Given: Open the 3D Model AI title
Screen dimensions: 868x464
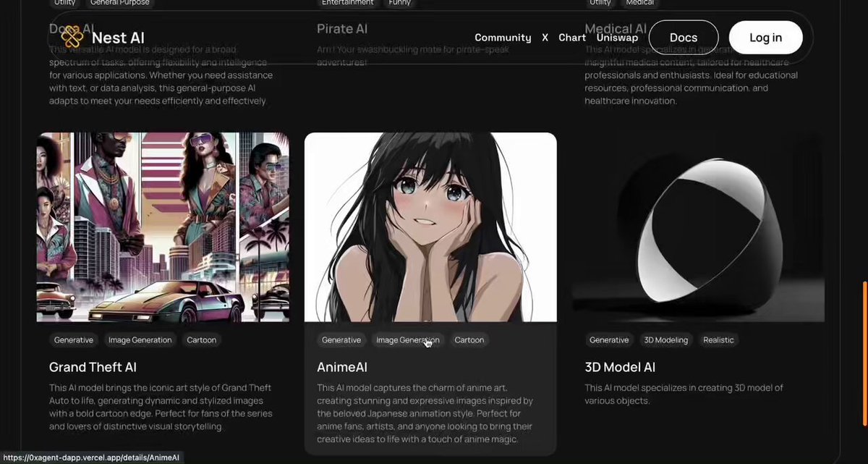Looking at the screenshot, I should click(620, 367).
